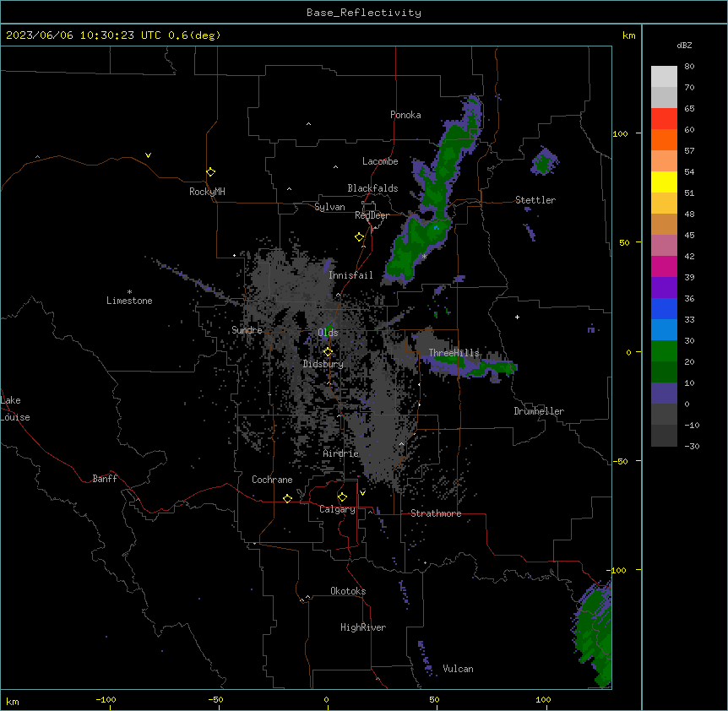Click the Cochrane label
728x711 pixels.
pos(272,480)
